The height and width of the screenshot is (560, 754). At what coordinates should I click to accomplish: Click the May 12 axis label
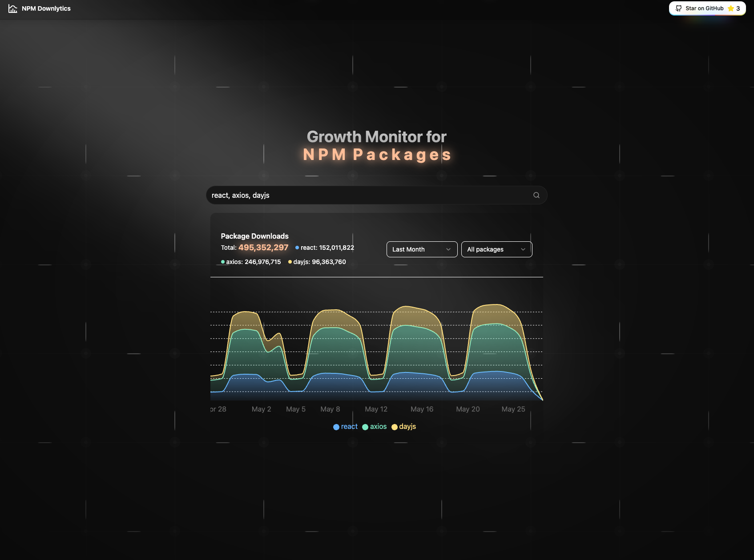pyautogui.click(x=376, y=409)
